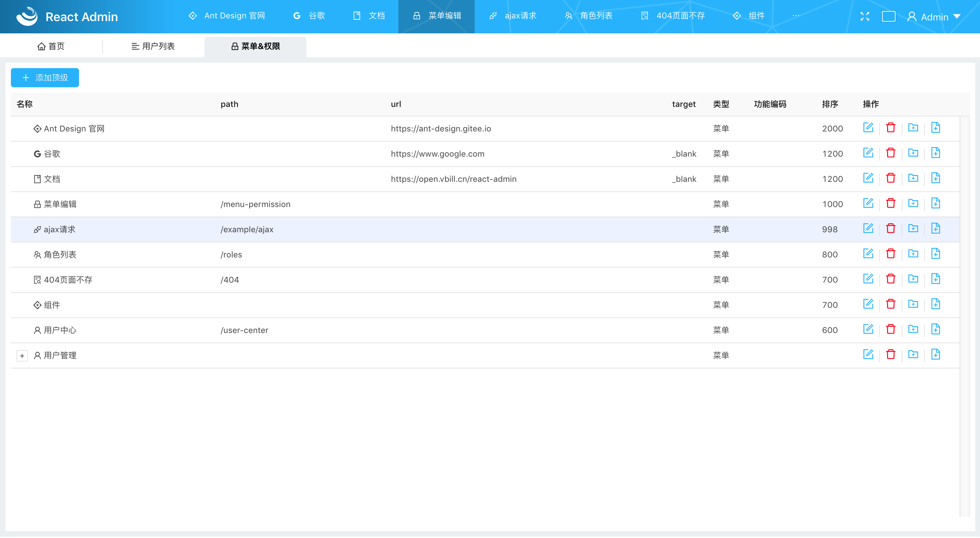Add function file to 组件 row
The image size is (980, 538).
935,304
